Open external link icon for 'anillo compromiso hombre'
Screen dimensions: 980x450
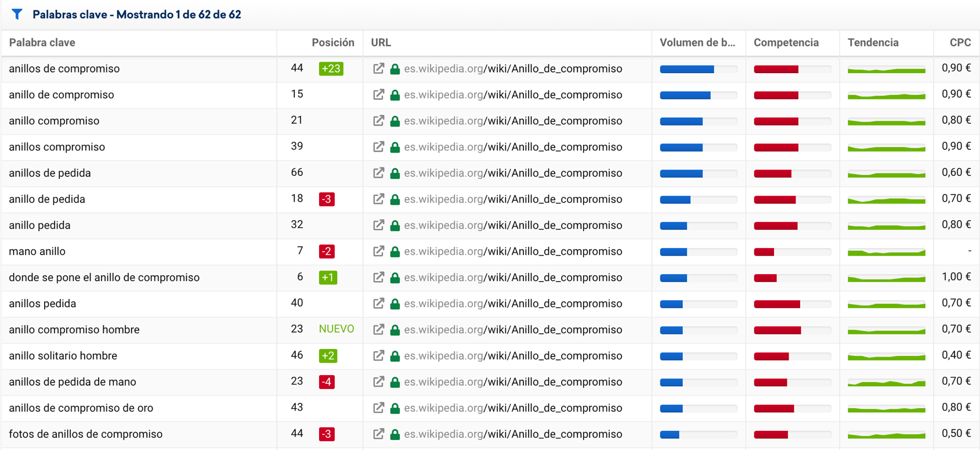(378, 330)
